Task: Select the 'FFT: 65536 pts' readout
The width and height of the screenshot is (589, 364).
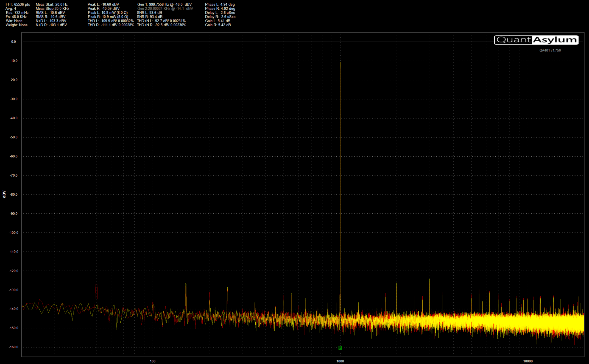Action: pos(18,5)
